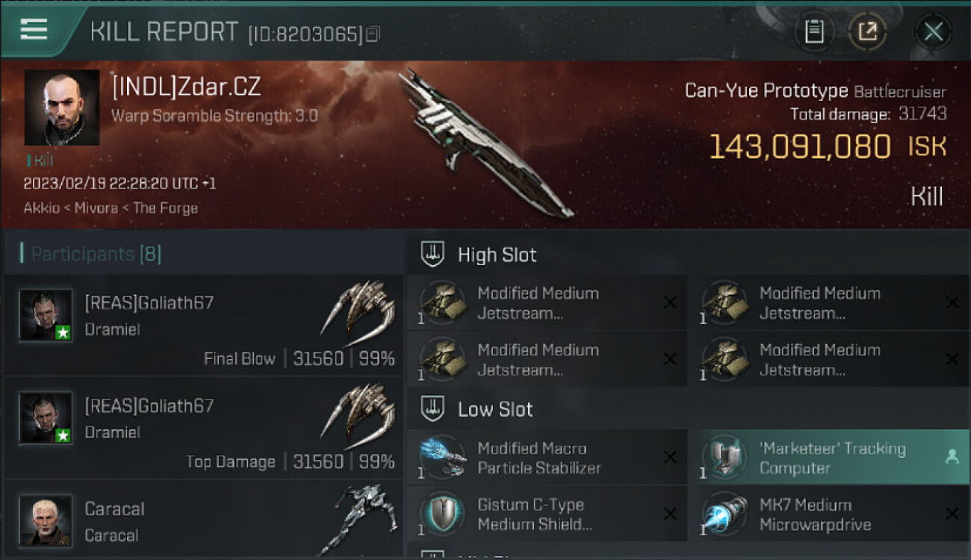Open Goliath67 Final Blow participant entry

coord(203,325)
